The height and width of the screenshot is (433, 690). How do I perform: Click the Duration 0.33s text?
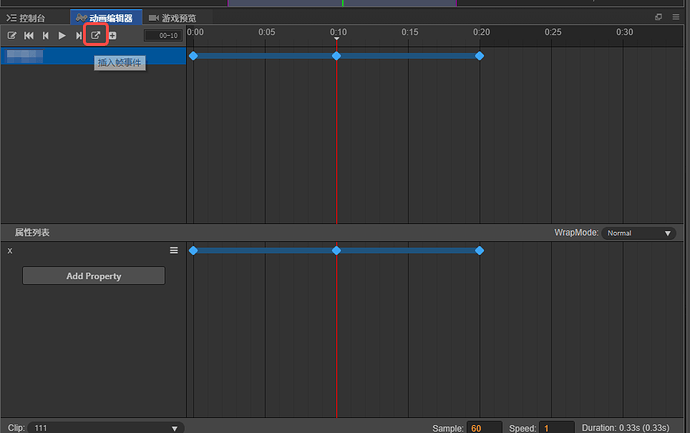[625, 428]
